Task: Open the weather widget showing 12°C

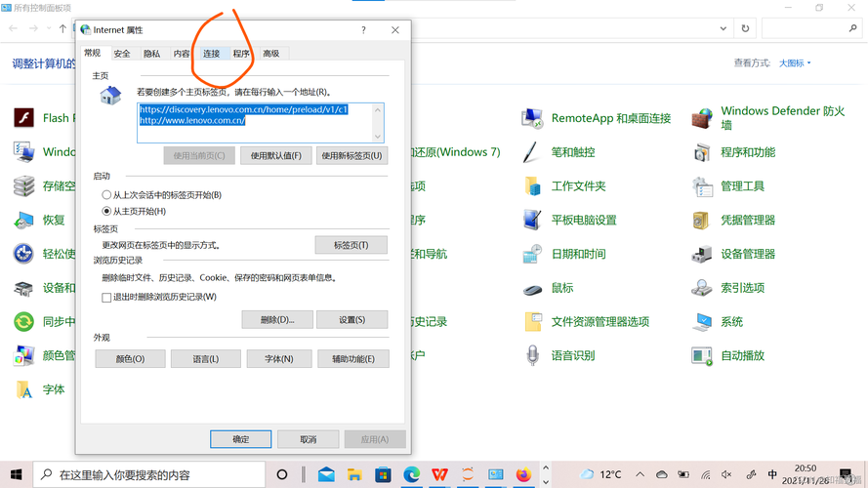Action: pyautogui.click(x=600, y=474)
